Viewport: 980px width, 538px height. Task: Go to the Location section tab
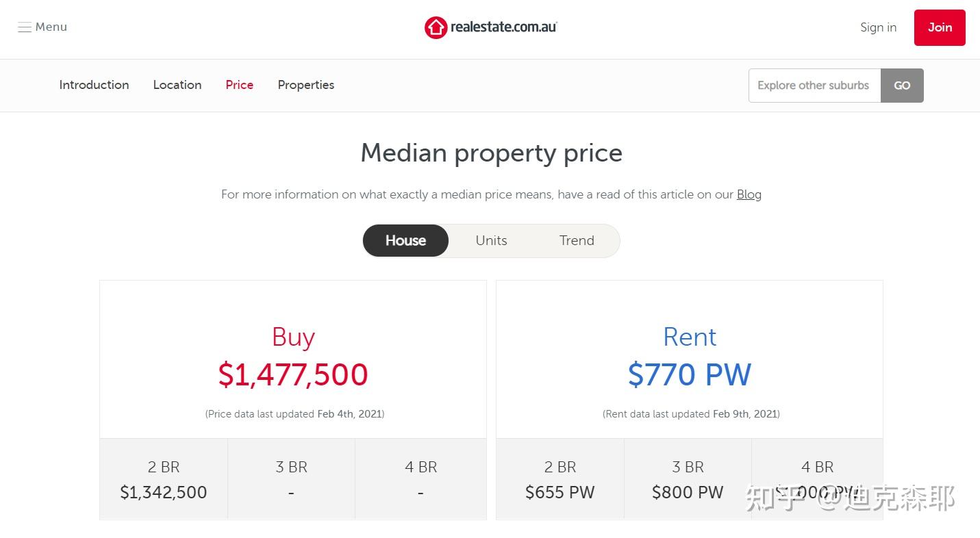point(177,85)
